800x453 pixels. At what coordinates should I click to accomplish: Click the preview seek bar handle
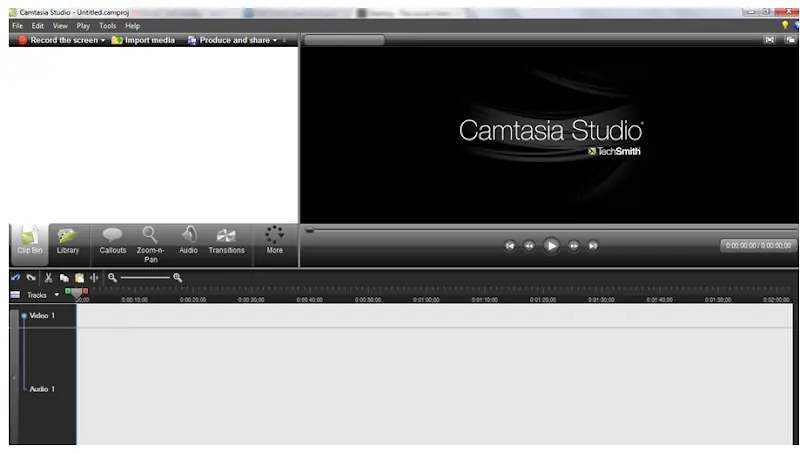309,230
